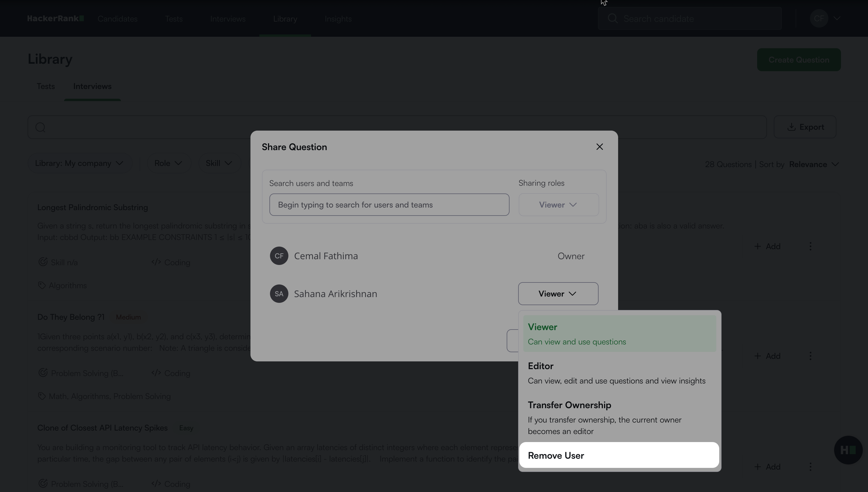Open Sahana Arikrishnan's Viewer role dropdown
868x492 pixels.
[x=558, y=293]
